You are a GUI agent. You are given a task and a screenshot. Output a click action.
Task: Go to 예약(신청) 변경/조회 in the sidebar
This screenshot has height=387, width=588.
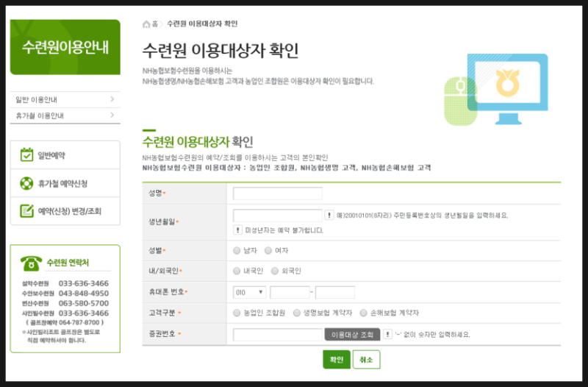pyautogui.click(x=65, y=211)
